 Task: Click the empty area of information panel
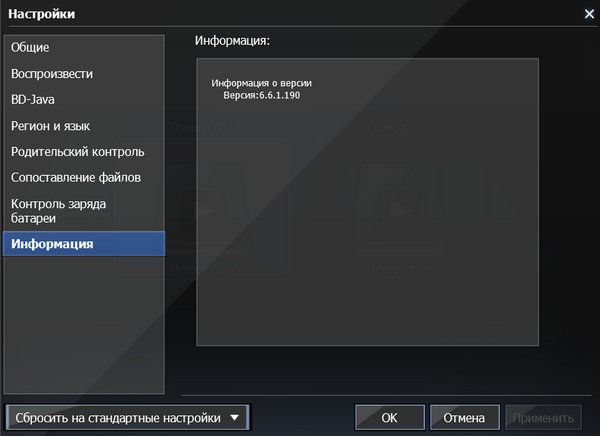coord(367,230)
